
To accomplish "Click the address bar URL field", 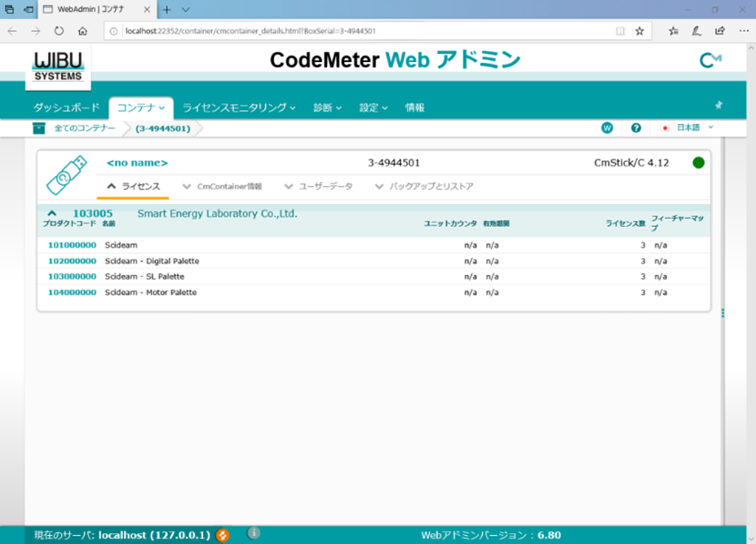I will 366,31.
